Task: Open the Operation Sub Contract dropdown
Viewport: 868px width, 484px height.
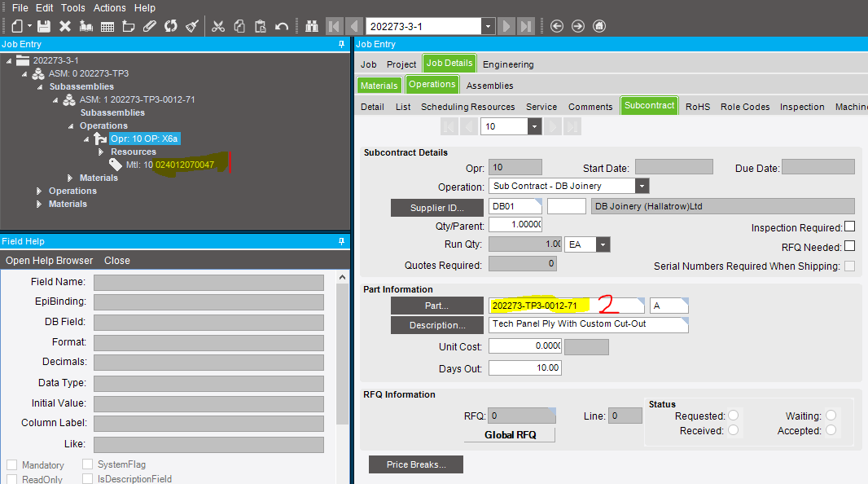Action: coord(642,186)
